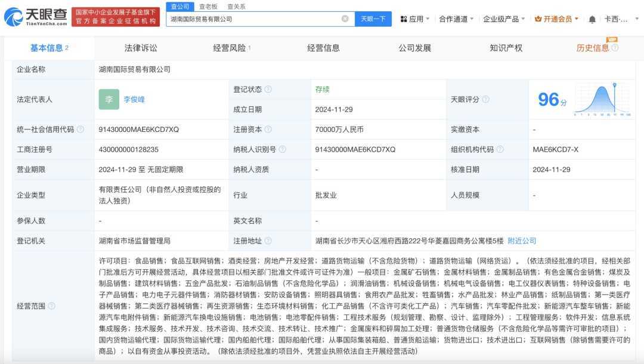Click the help icon beside 登记状态
Screen dimensions: 644x364
click(x=268, y=90)
